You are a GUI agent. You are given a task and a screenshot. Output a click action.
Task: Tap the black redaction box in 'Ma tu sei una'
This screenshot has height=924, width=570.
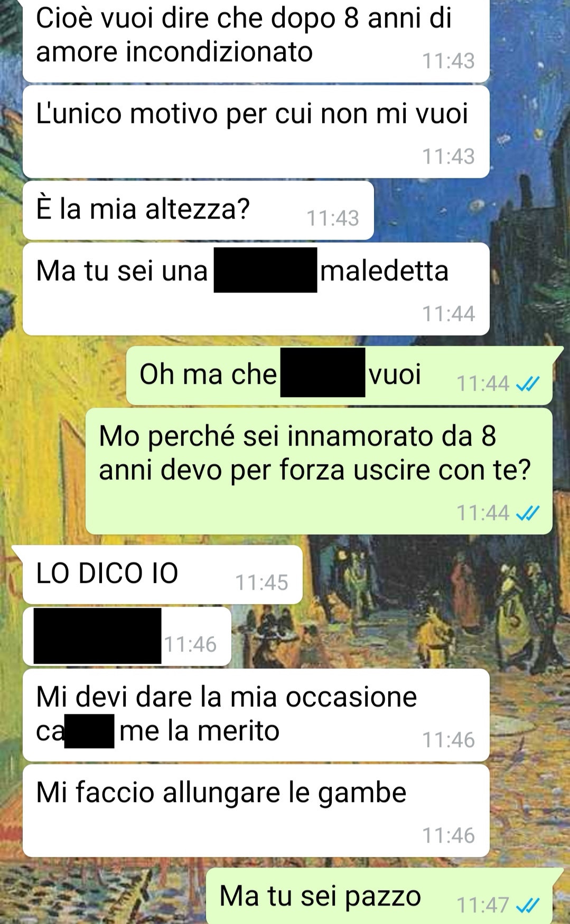[x=266, y=270]
